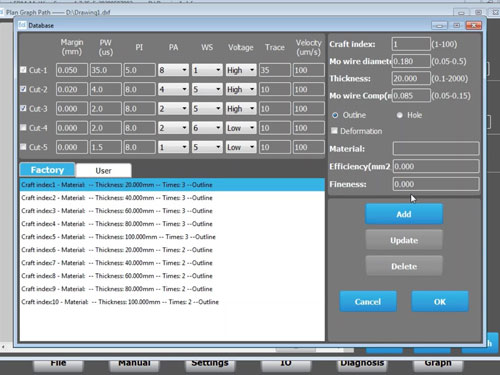Open the Cut-4 Voltage dropdown showing Low
Viewport: 500px width, 375px height.
[x=241, y=128]
